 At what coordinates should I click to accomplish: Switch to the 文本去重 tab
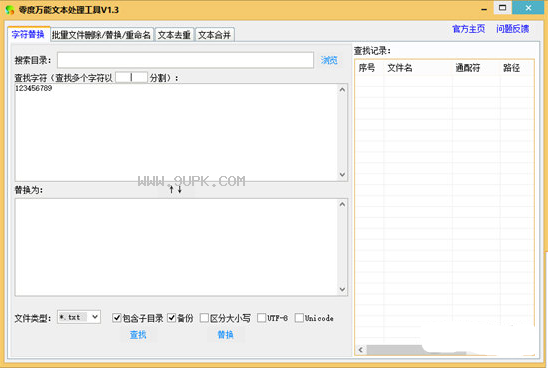click(174, 35)
